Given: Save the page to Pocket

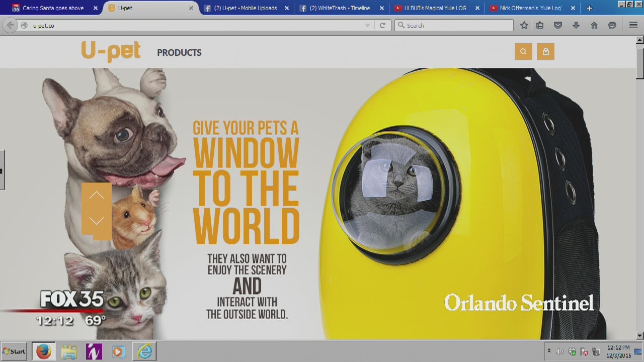Looking at the screenshot, I should pyautogui.click(x=558, y=25).
